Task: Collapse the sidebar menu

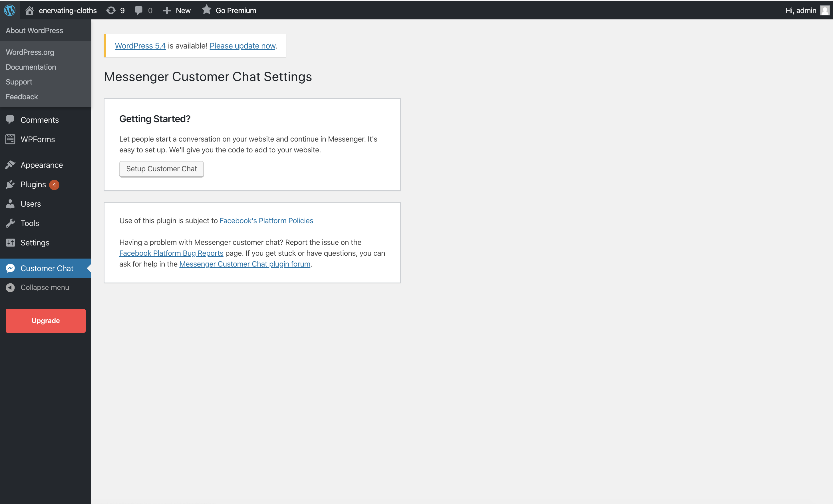Action: [x=45, y=287]
